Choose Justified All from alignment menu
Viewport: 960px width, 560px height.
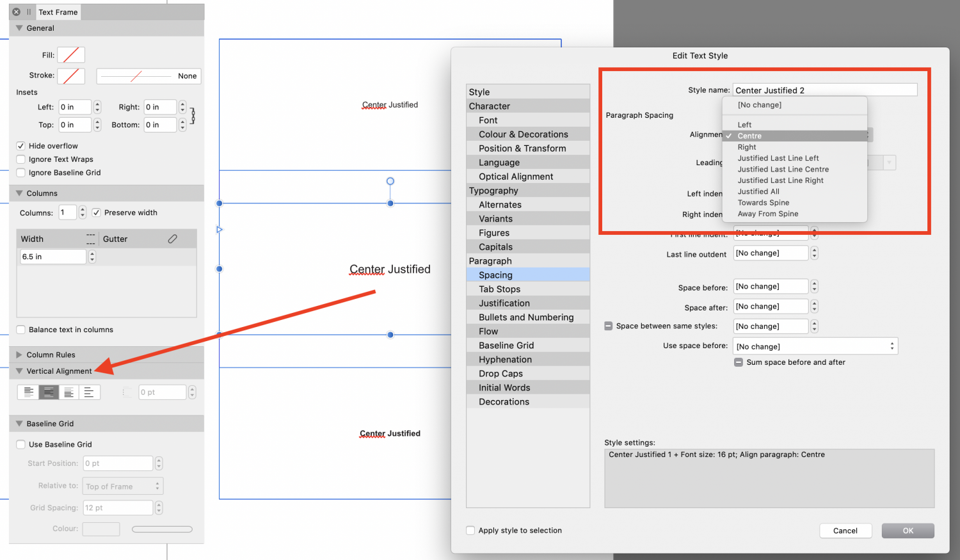pos(758,191)
